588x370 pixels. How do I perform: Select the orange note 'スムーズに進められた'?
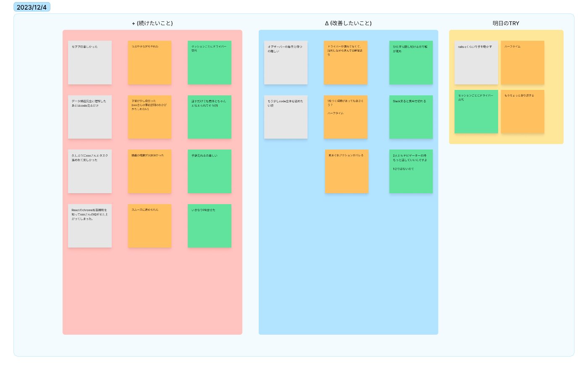150,226
